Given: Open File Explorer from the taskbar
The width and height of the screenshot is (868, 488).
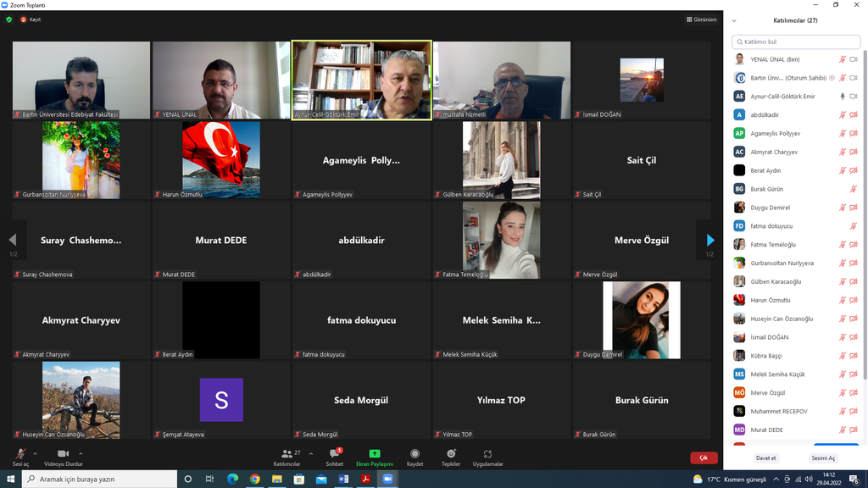Looking at the screenshot, I should coord(277,480).
